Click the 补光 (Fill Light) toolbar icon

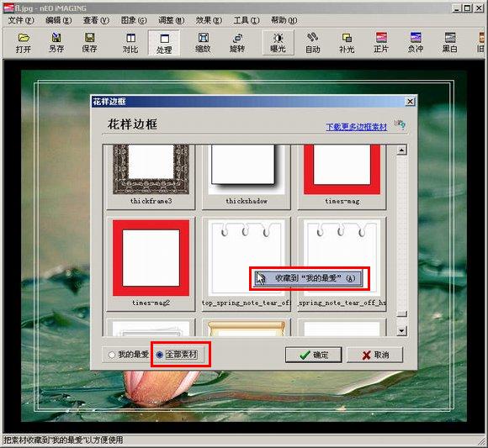coord(347,38)
